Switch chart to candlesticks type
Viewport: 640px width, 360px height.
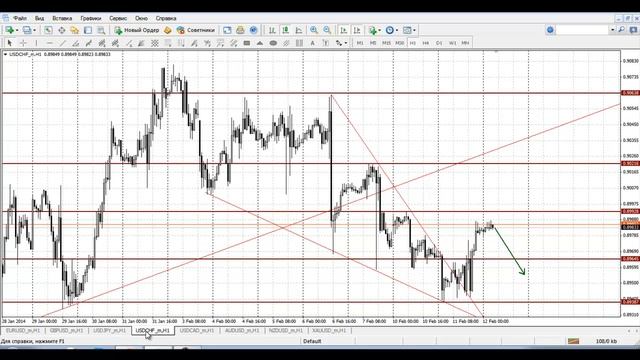point(285,30)
